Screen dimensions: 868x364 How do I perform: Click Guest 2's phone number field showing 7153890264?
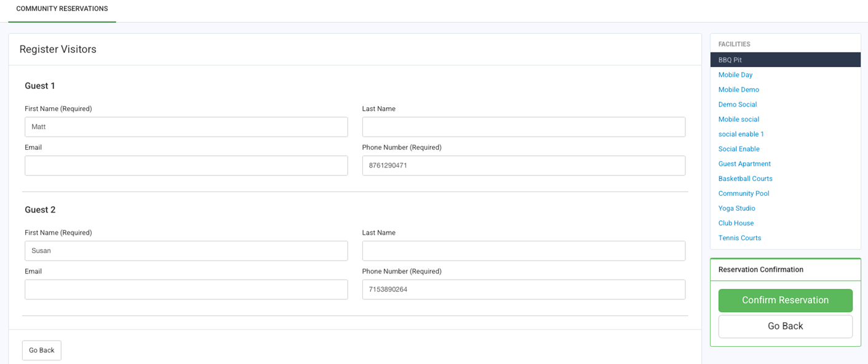[524, 289]
